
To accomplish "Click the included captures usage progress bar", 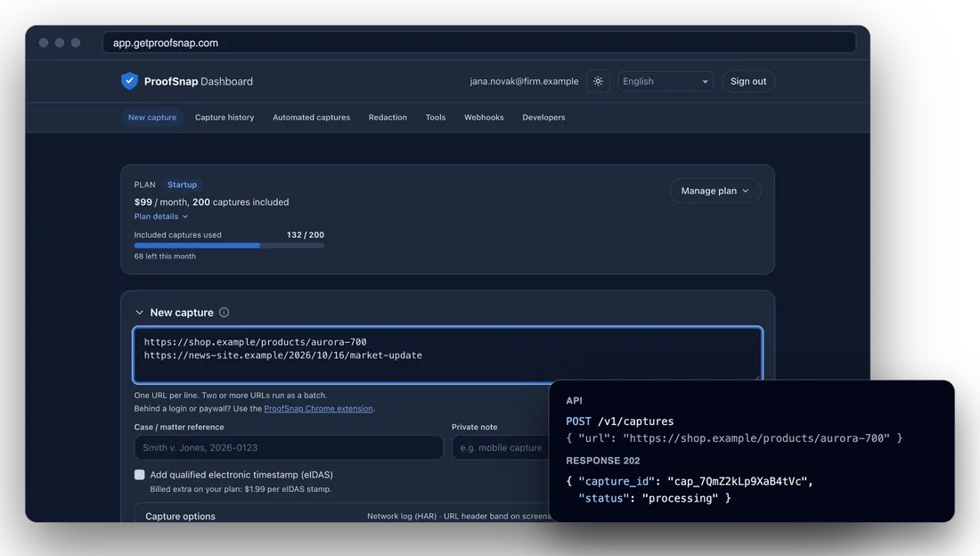I will coord(229,246).
